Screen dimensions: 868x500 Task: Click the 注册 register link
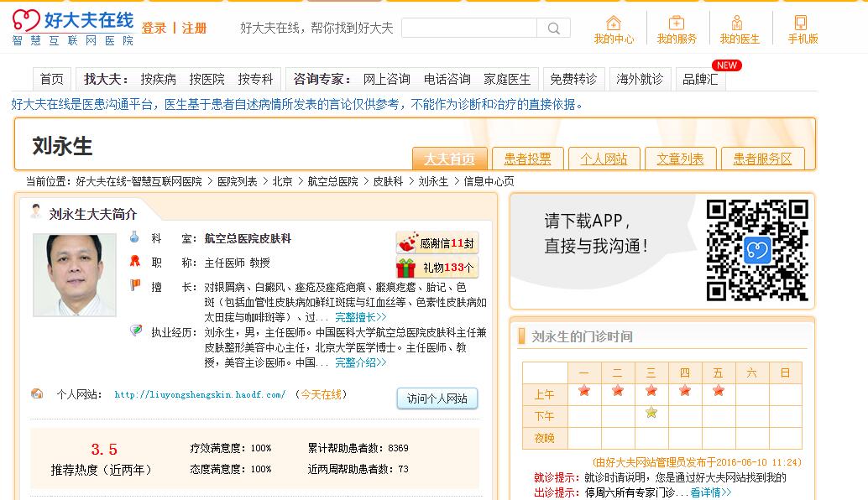194,29
